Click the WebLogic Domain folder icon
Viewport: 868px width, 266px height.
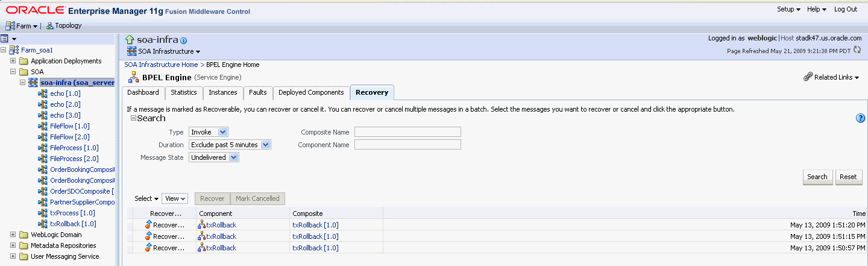(x=24, y=235)
